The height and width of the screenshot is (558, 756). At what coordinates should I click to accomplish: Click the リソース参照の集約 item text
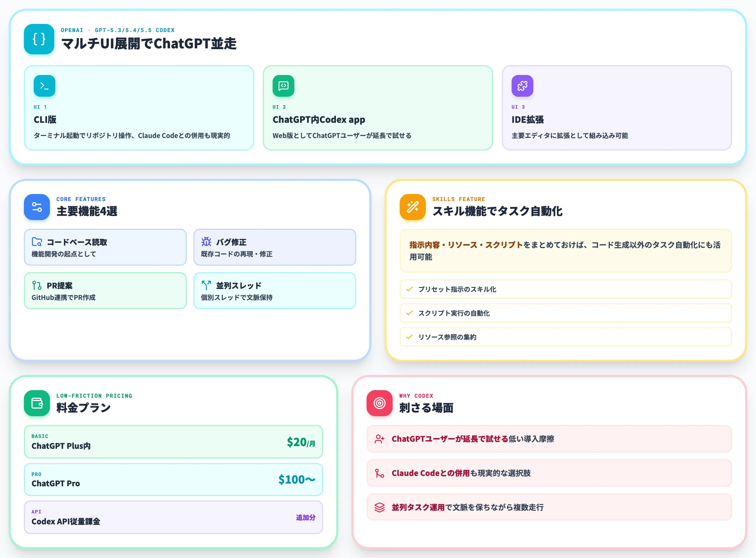pyautogui.click(x=448, y=337)
